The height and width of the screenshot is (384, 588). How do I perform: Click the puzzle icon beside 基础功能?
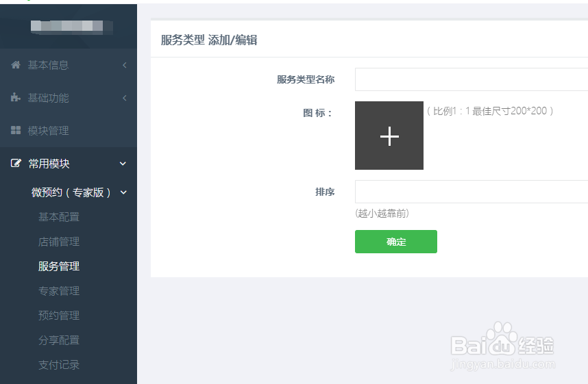pyautogui.click(x=15, y=97)
